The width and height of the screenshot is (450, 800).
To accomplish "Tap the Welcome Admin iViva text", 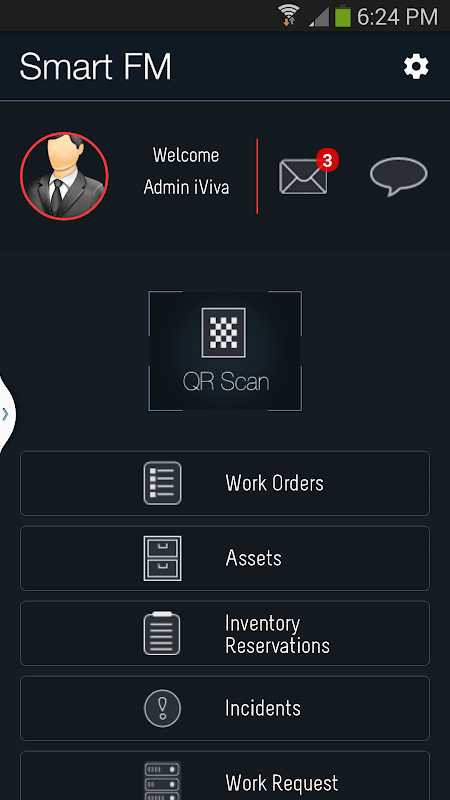I will (x=186, y=171).
